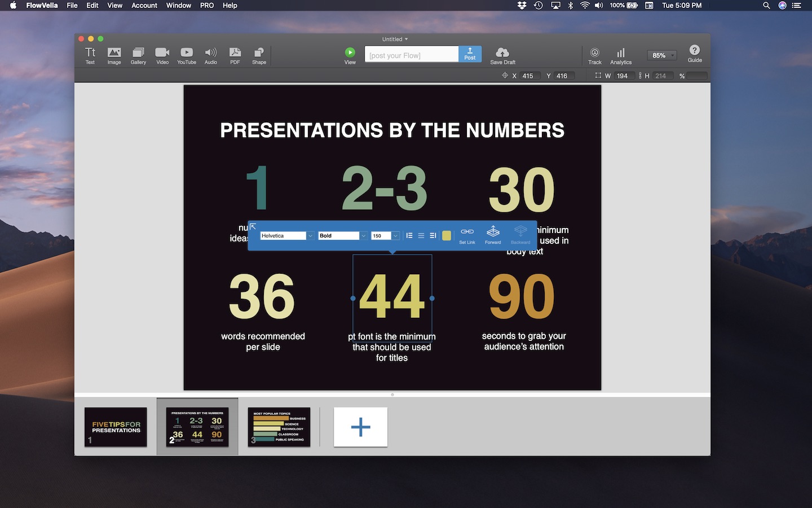Open the Account menu
The height and width of the screenshot is (508, 812).
click(x=144, y=5)
